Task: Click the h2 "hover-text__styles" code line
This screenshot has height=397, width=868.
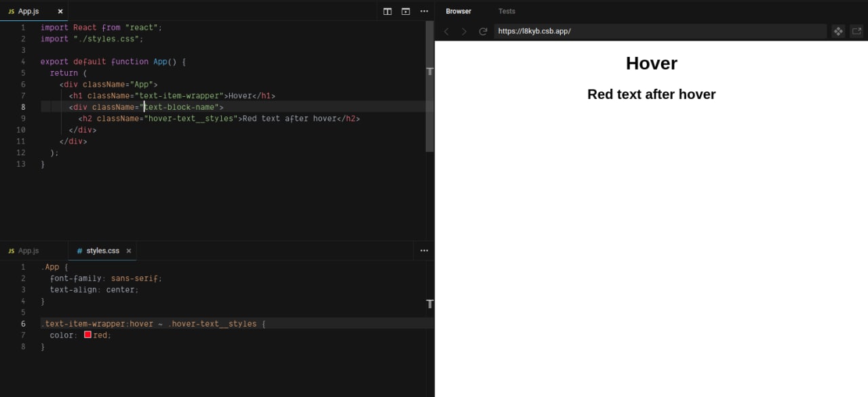Action: (x=219, y=119)
